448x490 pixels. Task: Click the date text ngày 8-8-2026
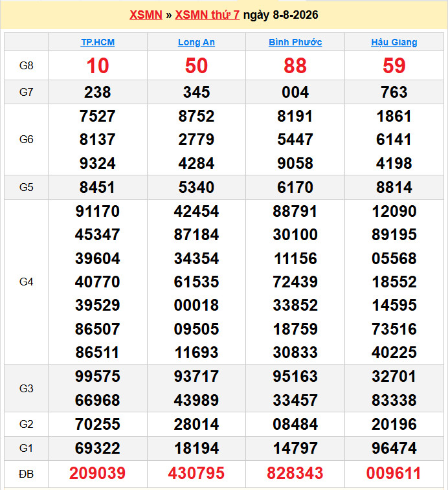[280, 15]
